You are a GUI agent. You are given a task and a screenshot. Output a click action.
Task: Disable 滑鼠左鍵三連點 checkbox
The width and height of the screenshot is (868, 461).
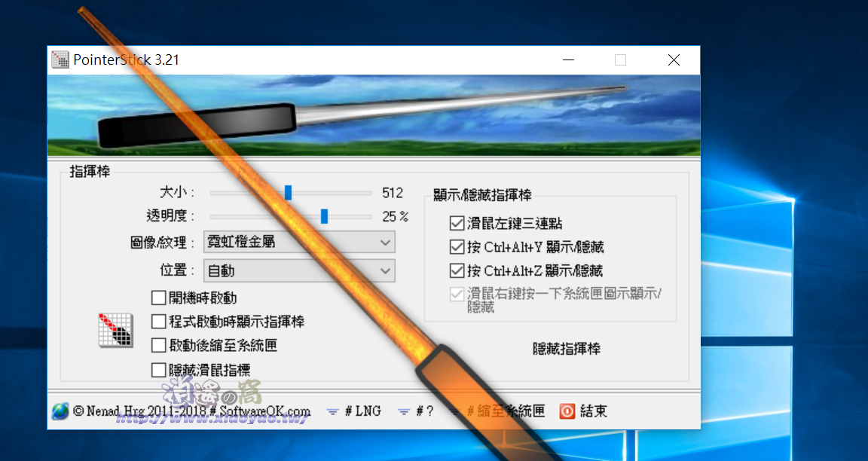coord(458,222)
